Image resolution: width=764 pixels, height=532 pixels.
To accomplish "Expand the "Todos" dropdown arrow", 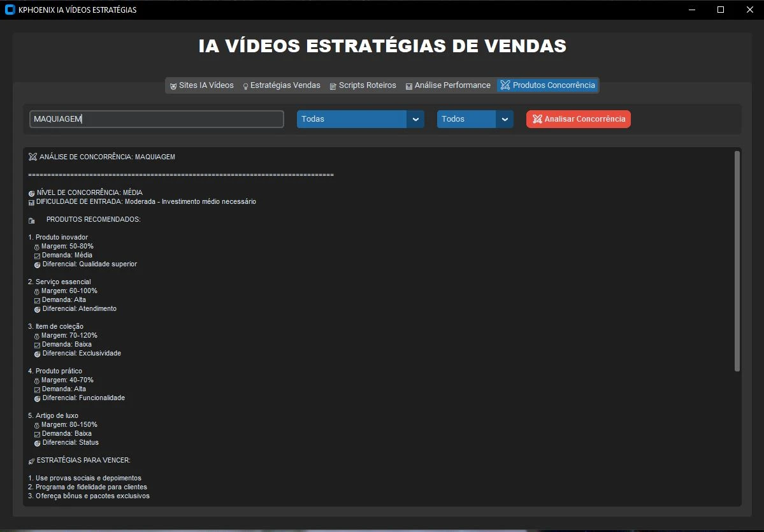I will point(505,119).
